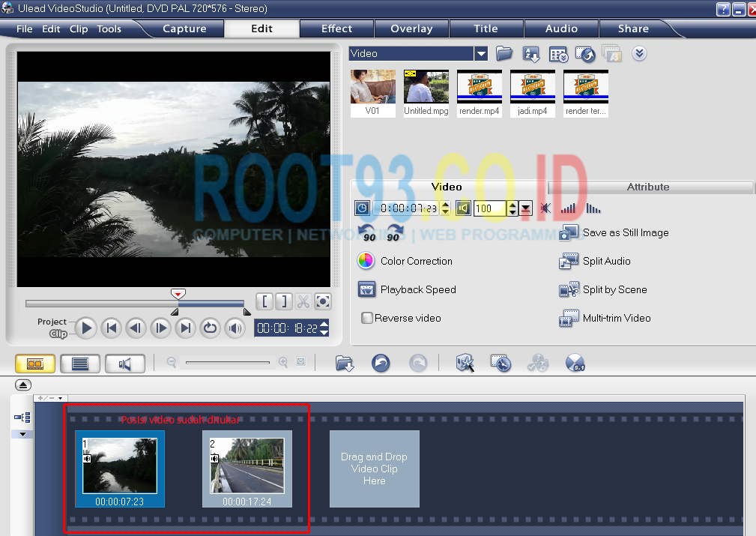Click Insert media files icon
The width and height of the screenshot is (756, 536).
point(345,364)
